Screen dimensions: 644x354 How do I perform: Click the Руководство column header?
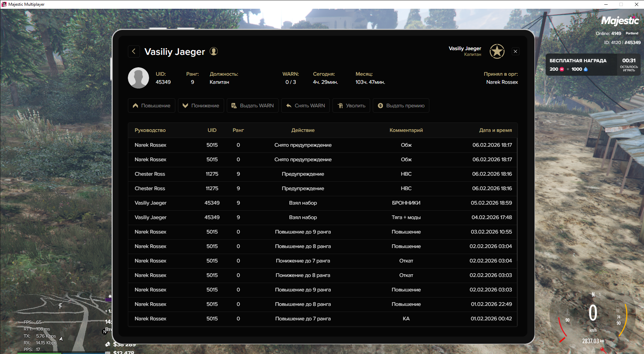[150, 130]
